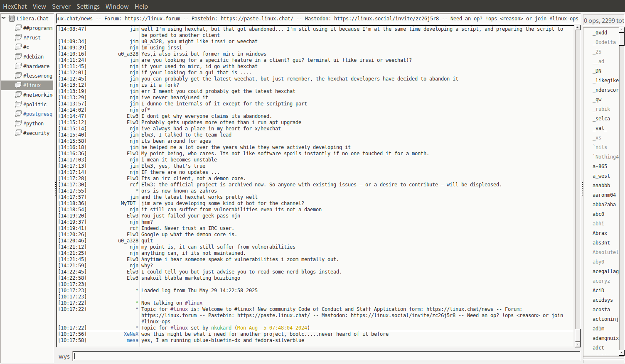Select user acosta in the user list

click(x=601, y=310)
